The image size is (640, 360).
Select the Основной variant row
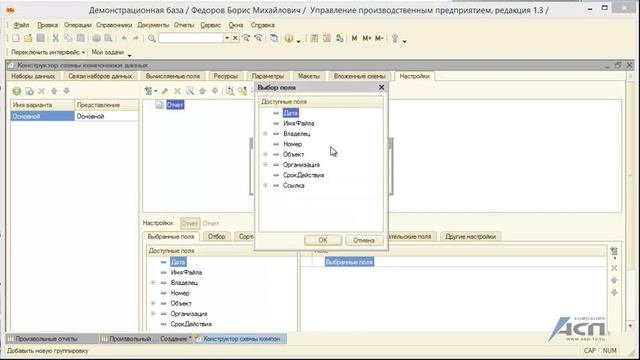74,116
